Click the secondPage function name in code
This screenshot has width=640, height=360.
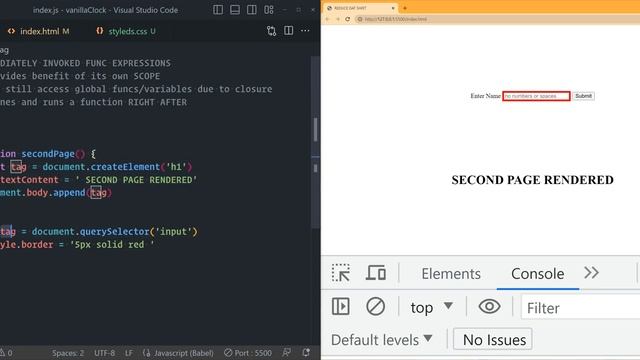coord(48,154)
